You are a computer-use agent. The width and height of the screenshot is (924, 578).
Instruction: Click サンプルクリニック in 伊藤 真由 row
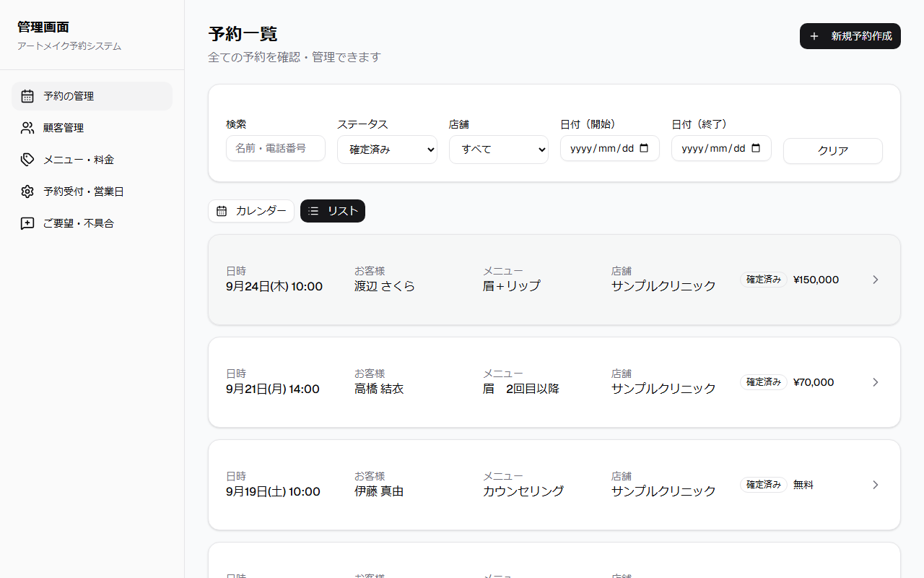pos(663,491)
